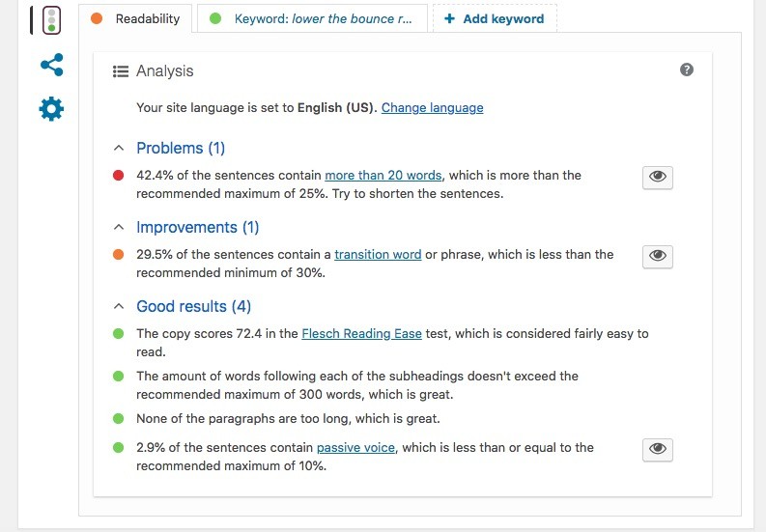This screenshot has height=532, width=766.
Task: Click the Analysis list icon
Action: tap(121, 71)
